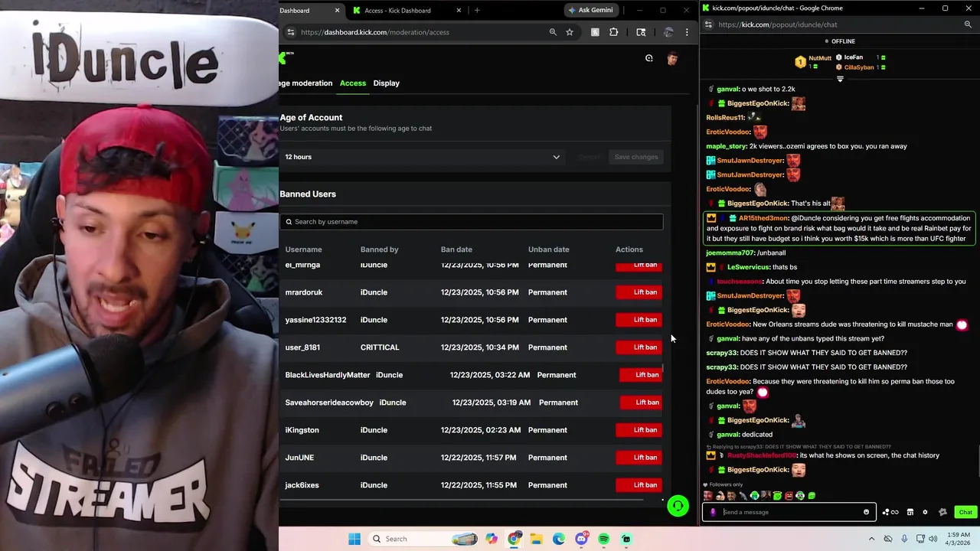Viewport: 980px width, 551px height.
Task: Close the Access - Kick Dashboard tab
Action: (x=459, y=11)
